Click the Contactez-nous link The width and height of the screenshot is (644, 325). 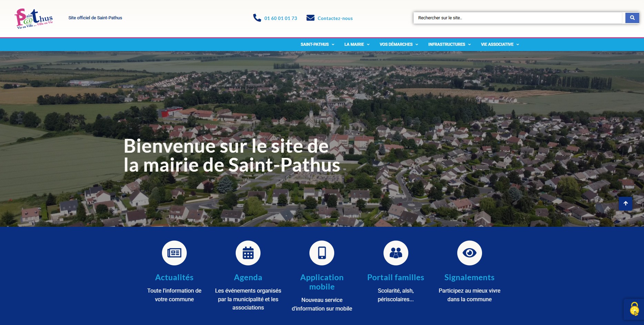[x=335, y=18]
